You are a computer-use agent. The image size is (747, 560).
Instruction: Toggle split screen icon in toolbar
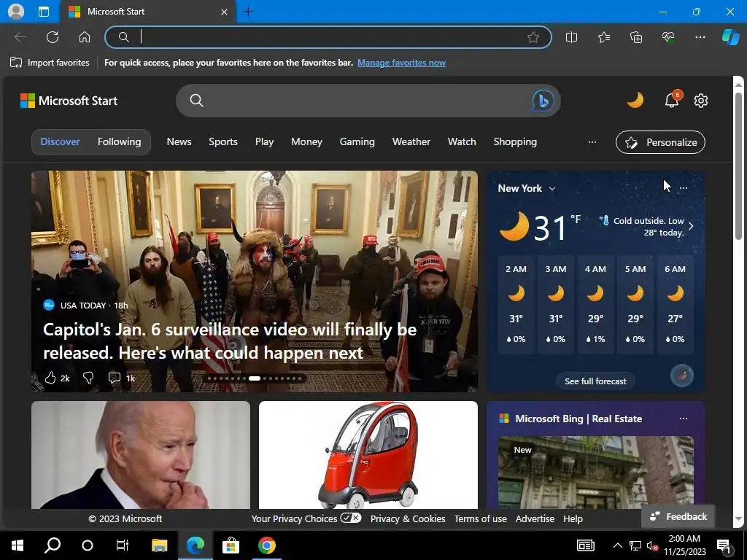click(x=571, y=37)
